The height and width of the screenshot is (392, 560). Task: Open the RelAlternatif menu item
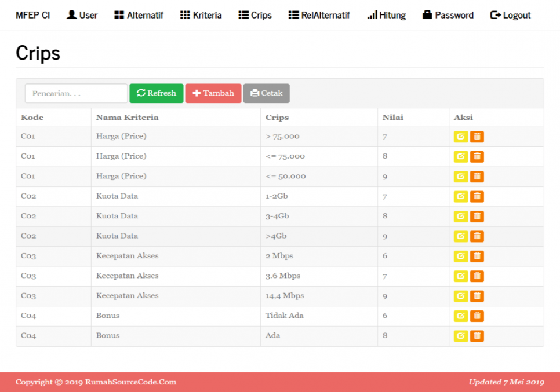click(x=319, y=15)
